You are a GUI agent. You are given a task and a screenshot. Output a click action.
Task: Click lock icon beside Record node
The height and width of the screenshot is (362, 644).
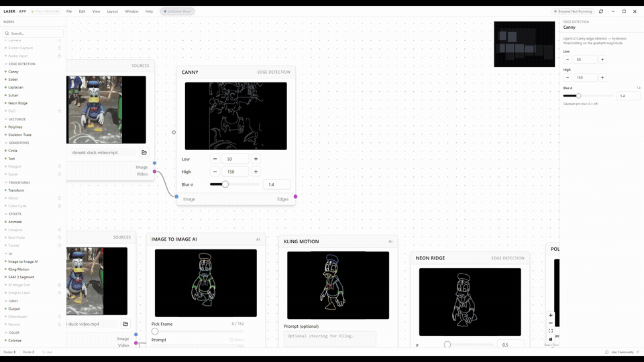point(59,324)
